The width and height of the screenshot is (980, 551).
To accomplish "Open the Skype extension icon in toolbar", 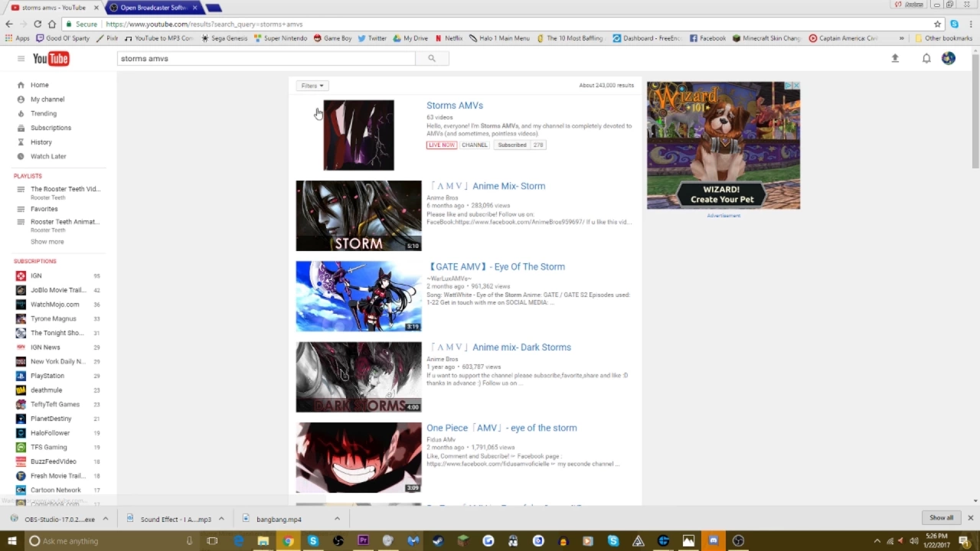I will 954,24.
